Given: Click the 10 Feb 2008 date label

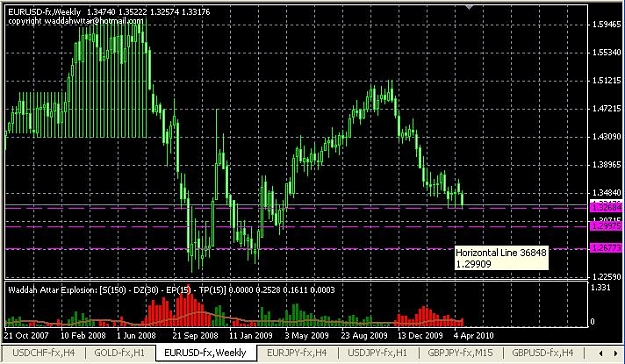Looking at the screenshot, I should coord(83,336).
